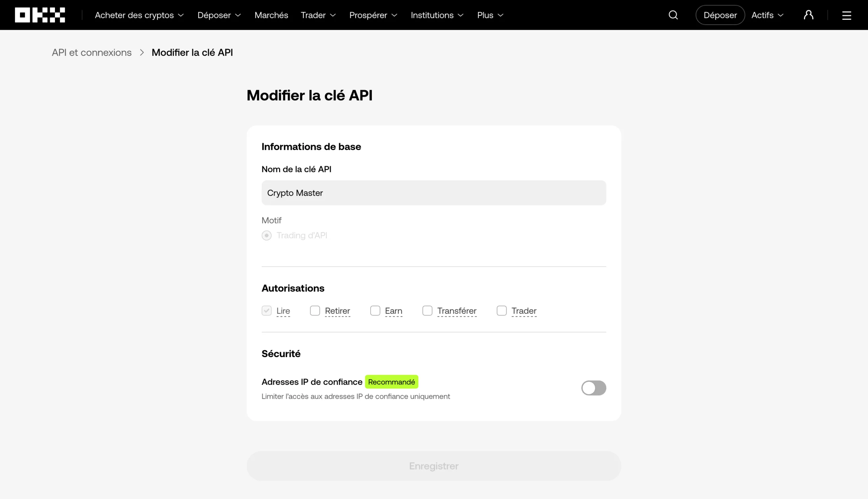
Task: Click the API key name input field
Action: pos(434,193)
